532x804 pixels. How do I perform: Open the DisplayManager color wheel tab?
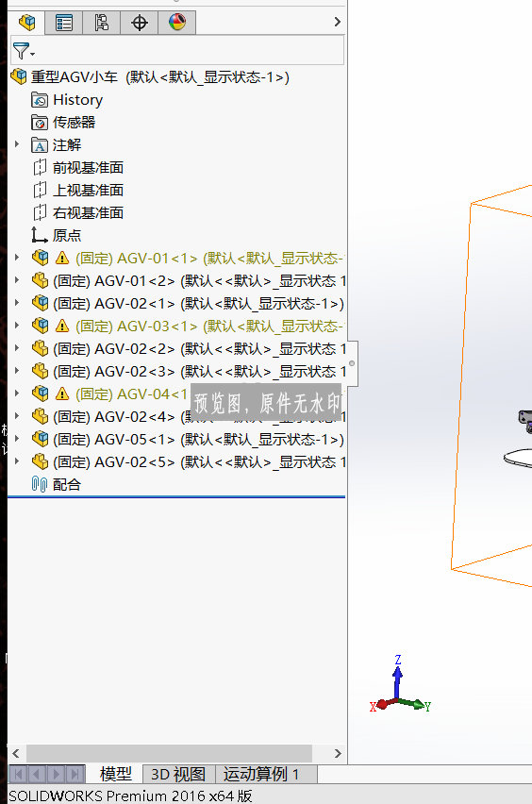[176, 23]
